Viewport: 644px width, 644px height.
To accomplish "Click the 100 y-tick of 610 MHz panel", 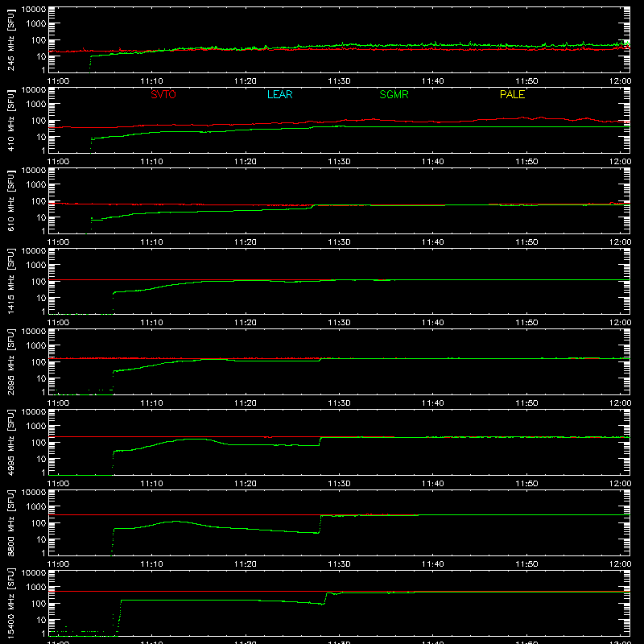I will 39,201.
